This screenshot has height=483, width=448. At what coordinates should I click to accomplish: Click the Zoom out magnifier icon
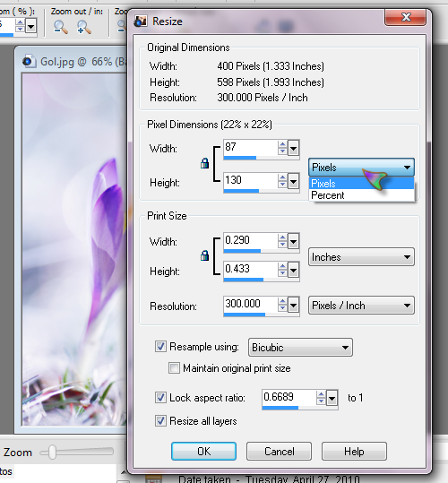[x=60, y=27]
